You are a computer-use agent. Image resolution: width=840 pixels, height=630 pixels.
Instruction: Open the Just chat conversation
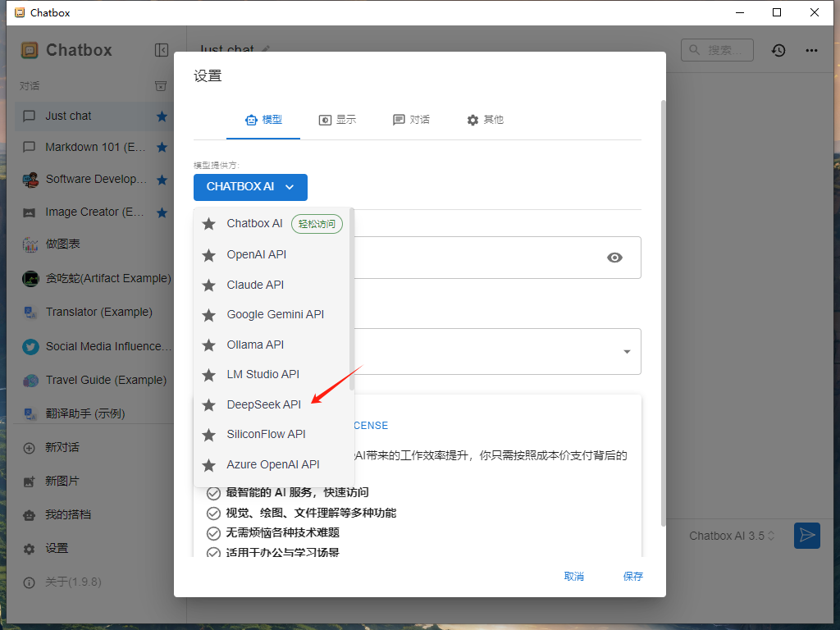94,116
